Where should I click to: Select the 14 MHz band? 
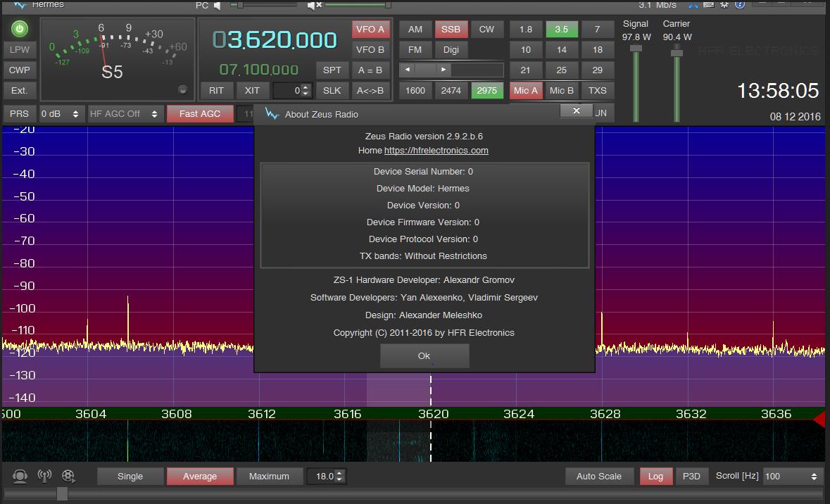[x=562, y=50]
